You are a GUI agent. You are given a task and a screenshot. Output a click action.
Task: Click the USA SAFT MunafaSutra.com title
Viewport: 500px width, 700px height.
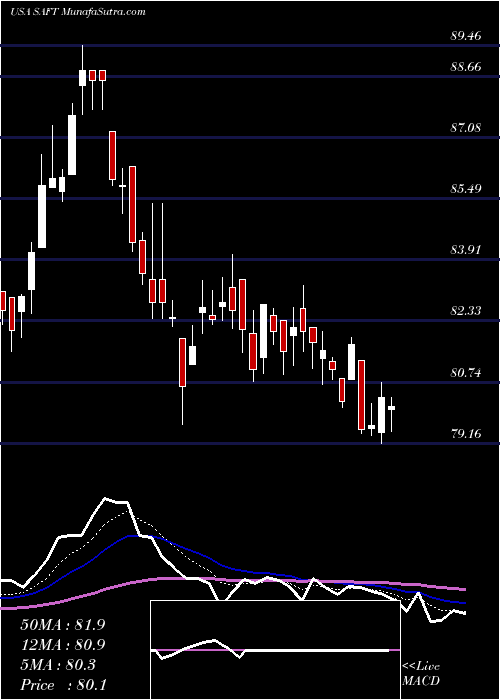[78, 12]
